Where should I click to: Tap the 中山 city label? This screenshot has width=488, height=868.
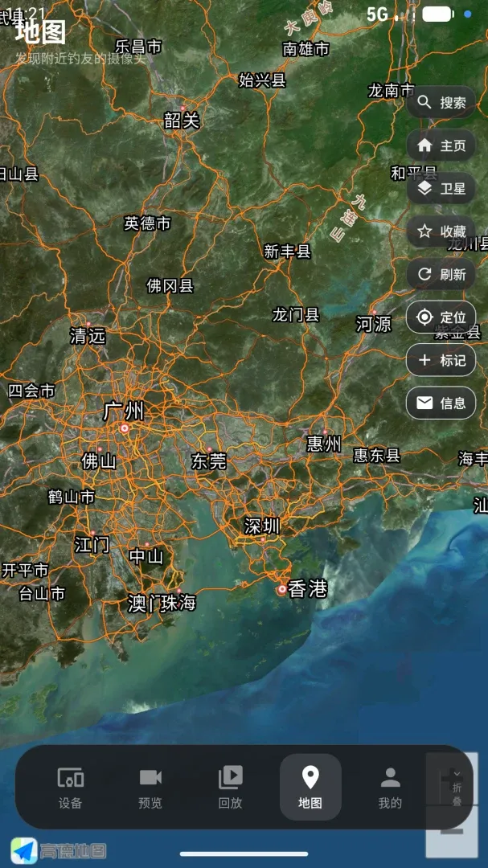(x=146, y=556)
